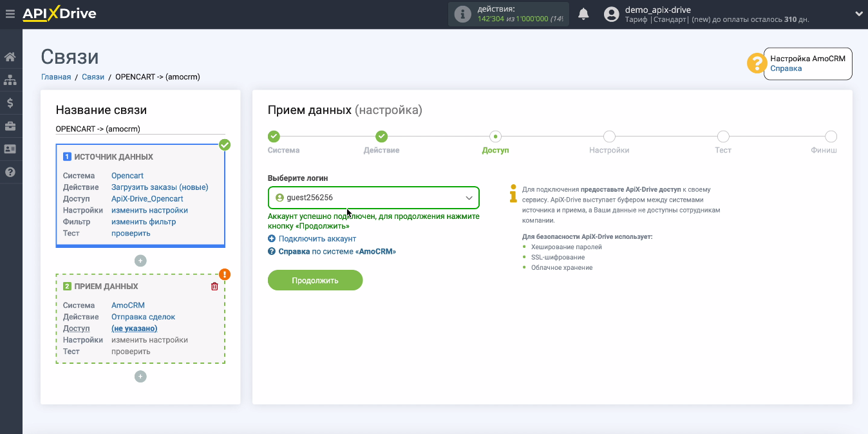Click the Продолжить button

pos(315,280)
